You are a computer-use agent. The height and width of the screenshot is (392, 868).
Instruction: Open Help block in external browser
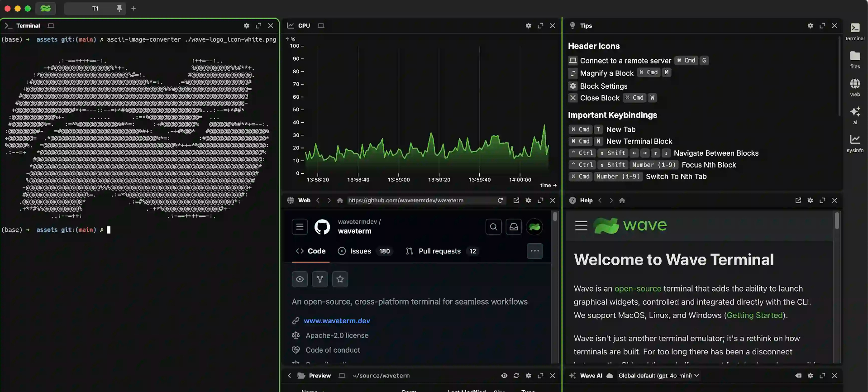pos(798,201)
